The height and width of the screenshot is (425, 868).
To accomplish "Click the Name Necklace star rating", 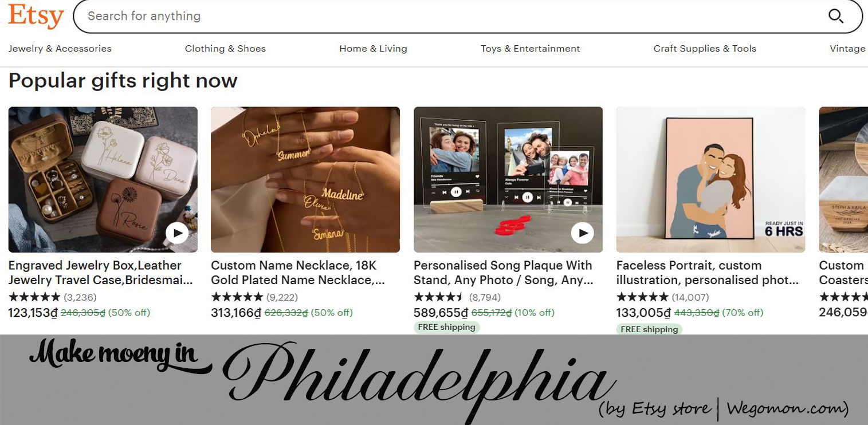I will (x=237, y=297).
